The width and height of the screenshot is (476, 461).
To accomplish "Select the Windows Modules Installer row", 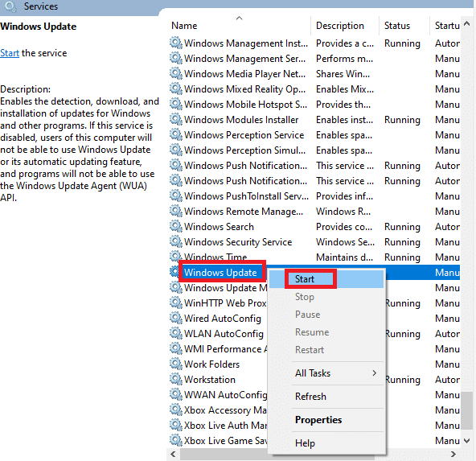I will [x=314, y=120].
